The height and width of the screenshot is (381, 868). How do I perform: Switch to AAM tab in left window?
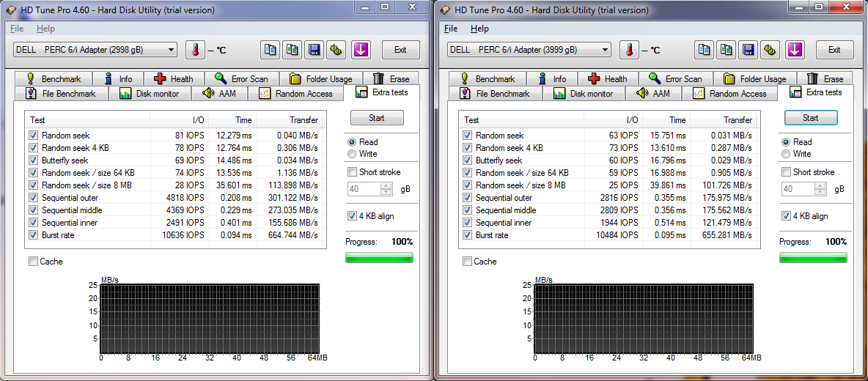point(220,94)
